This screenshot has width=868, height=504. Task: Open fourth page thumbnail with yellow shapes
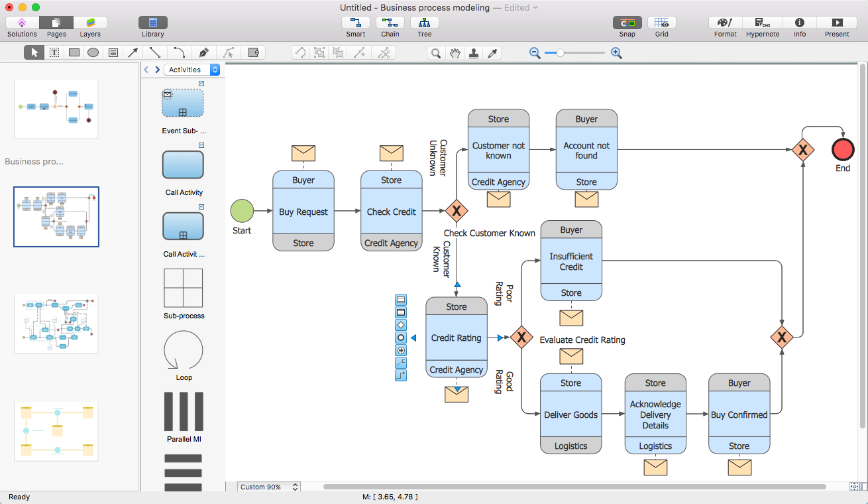[x=56, y=431]
